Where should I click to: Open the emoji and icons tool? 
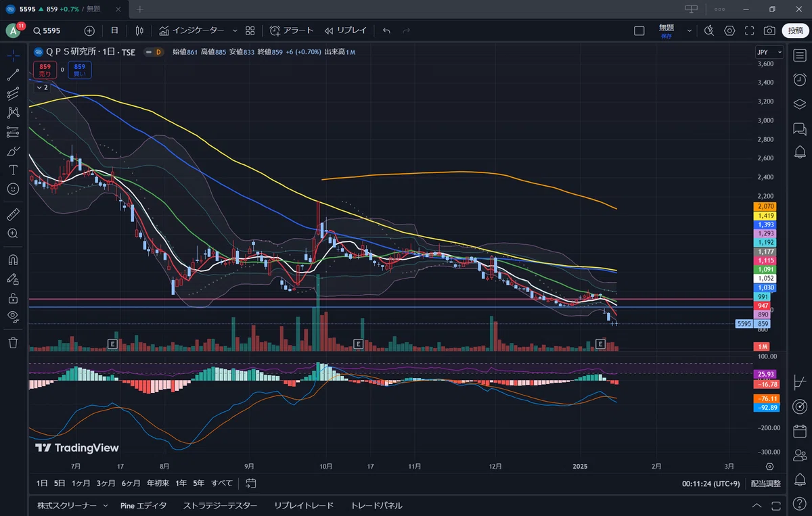(13, 189)
